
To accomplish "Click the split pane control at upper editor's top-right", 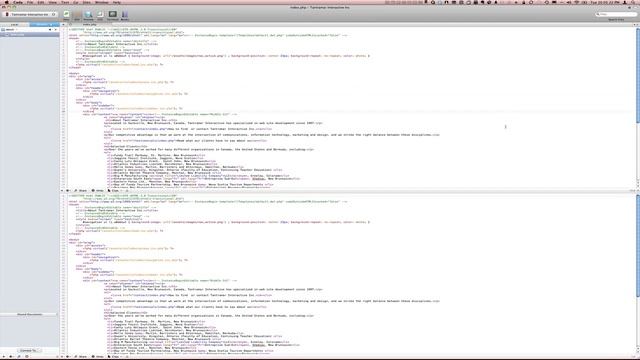I will (636, 24).
